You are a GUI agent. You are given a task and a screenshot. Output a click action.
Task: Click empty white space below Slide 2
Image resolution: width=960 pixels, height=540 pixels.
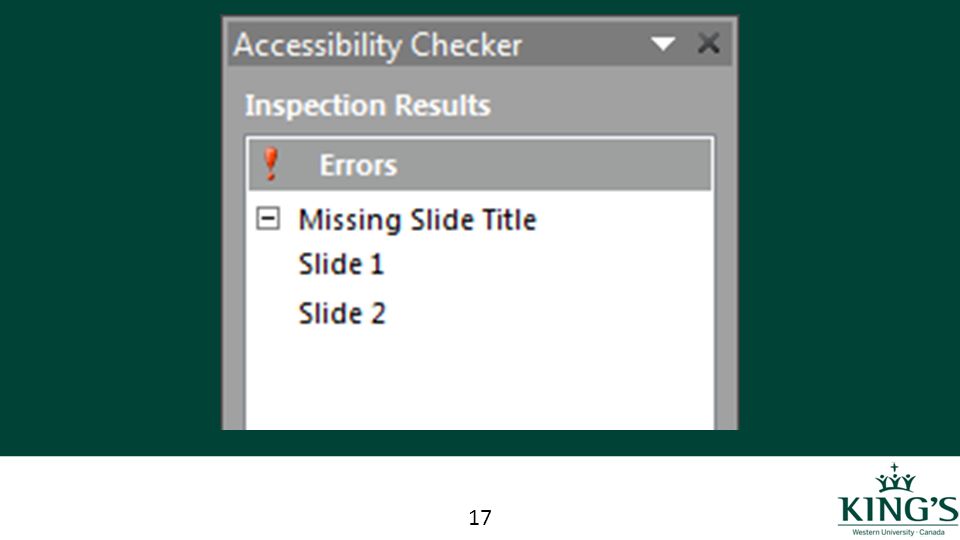point(479,380)
